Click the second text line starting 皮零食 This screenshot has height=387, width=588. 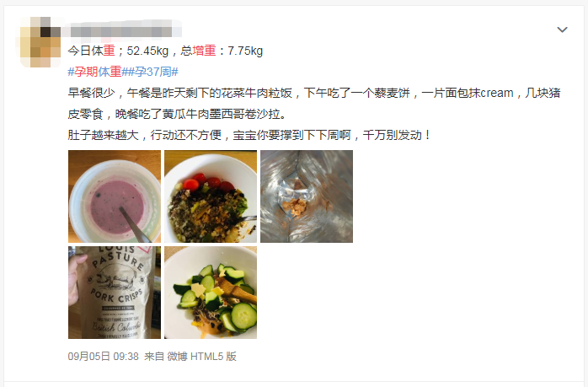177,114
